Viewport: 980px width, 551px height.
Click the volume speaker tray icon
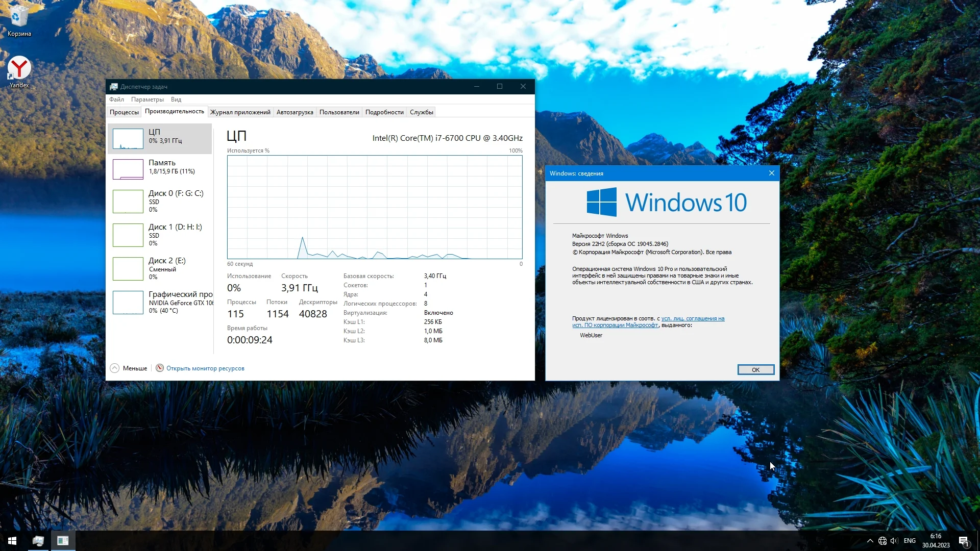pos(894,541)
